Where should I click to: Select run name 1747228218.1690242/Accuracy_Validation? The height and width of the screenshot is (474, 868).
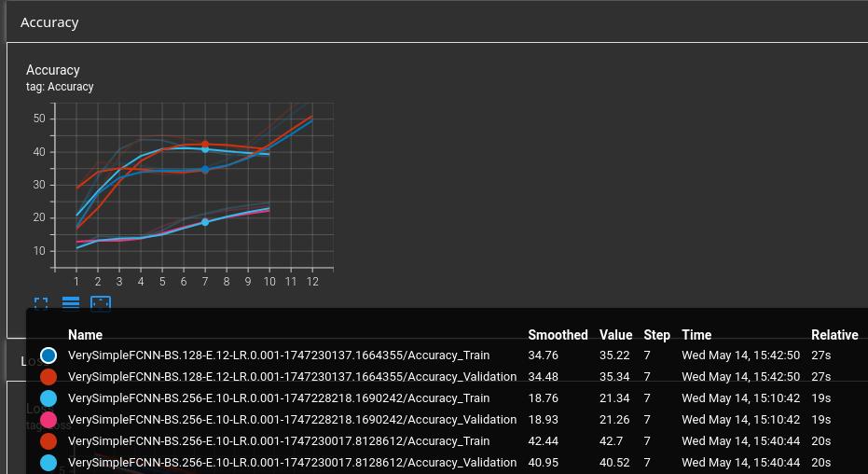pos(293,420)
